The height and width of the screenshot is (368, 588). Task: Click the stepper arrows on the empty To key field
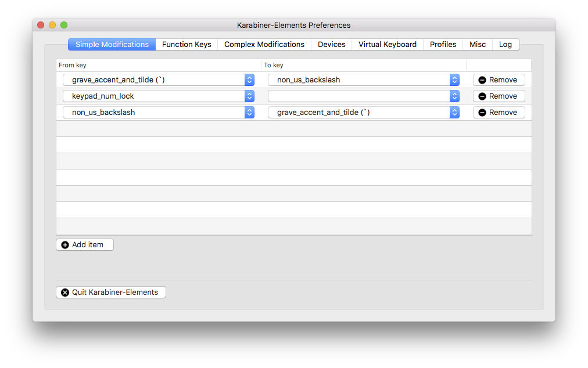[454, 96]
